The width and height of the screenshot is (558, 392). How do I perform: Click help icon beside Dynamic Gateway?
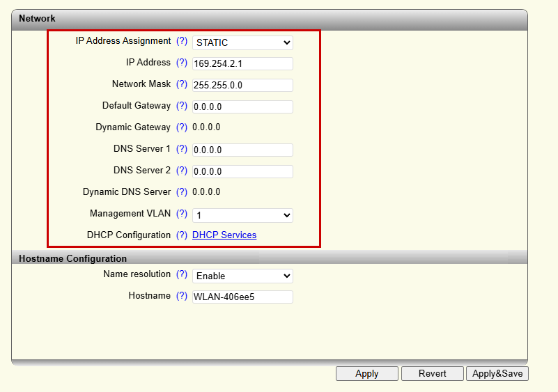click(182, 127)
